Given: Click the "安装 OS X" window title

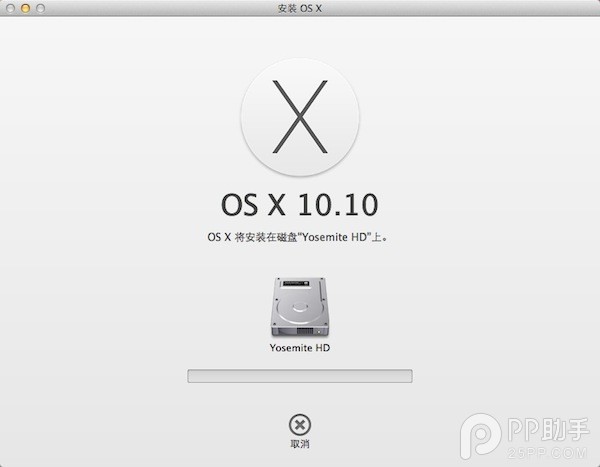Looking at the screenshot, I should tap(300, 8).
